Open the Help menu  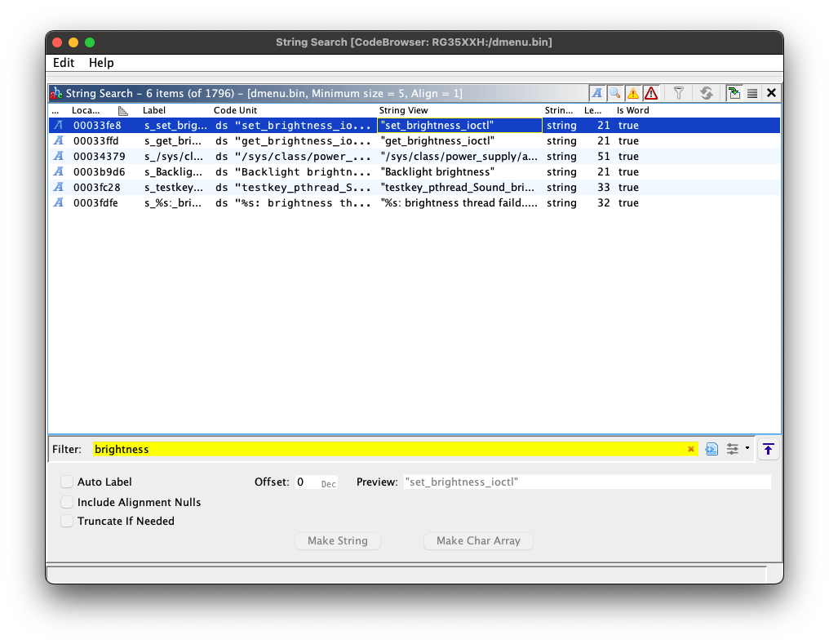point(101,62)
